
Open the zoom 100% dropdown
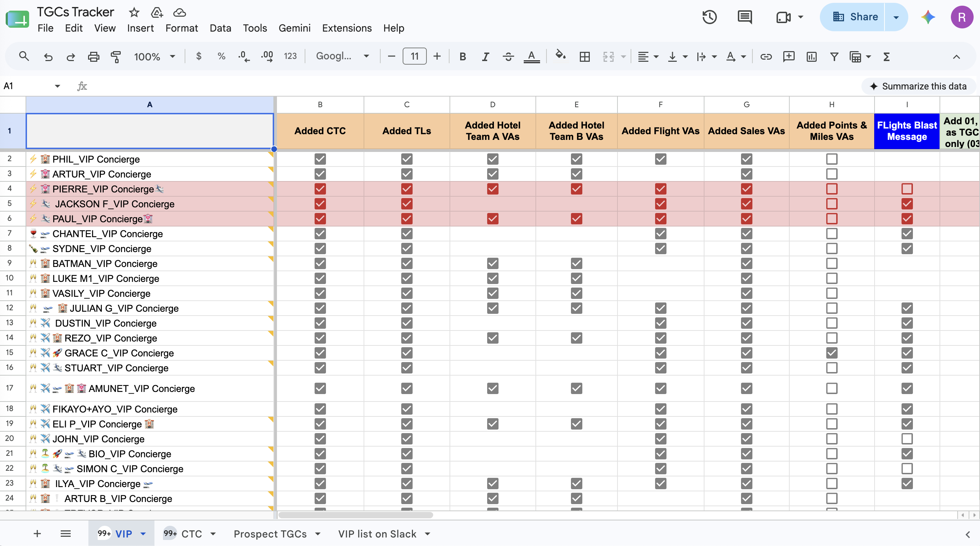click(x=154, y=57)
